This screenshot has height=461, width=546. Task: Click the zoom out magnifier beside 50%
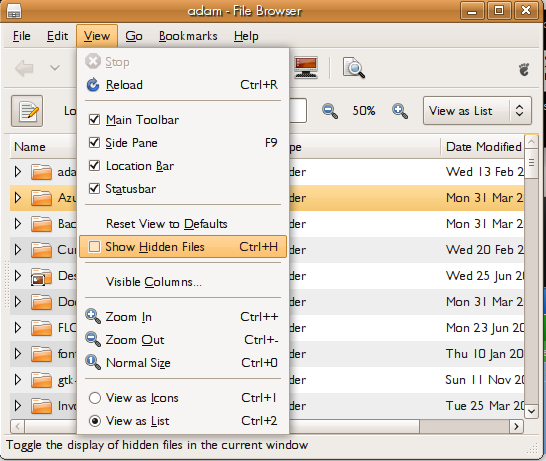pyautogui.click(x=329, y=111)
